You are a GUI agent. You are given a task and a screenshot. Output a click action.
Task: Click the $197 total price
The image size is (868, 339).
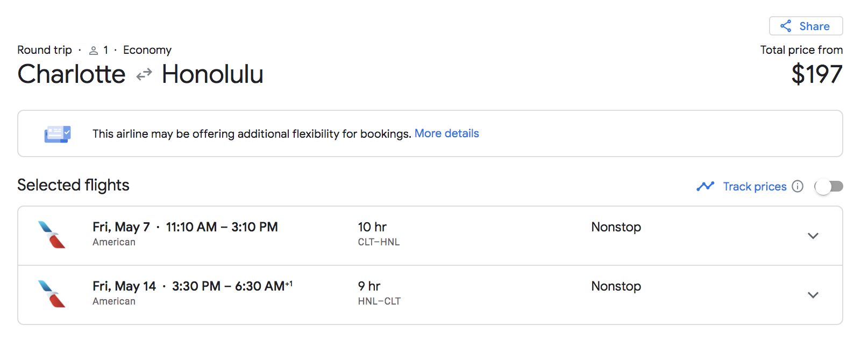click(x=818, y=74)
